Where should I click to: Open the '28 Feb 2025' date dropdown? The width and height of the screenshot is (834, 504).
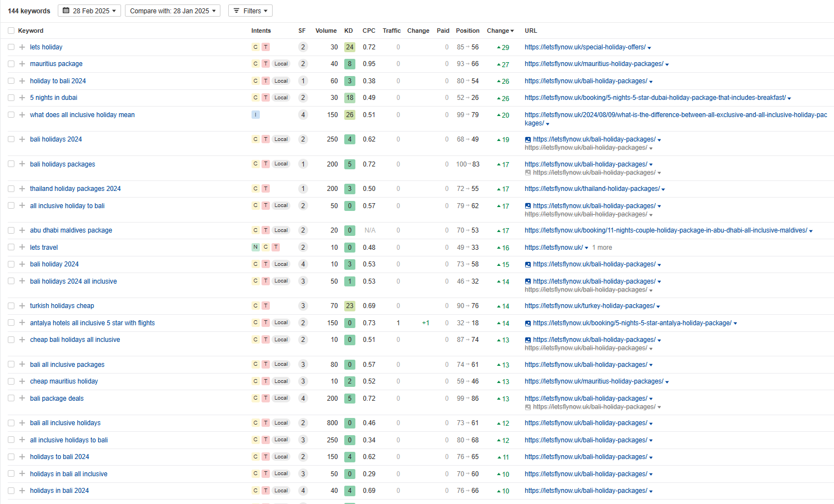tap(89, 11)
